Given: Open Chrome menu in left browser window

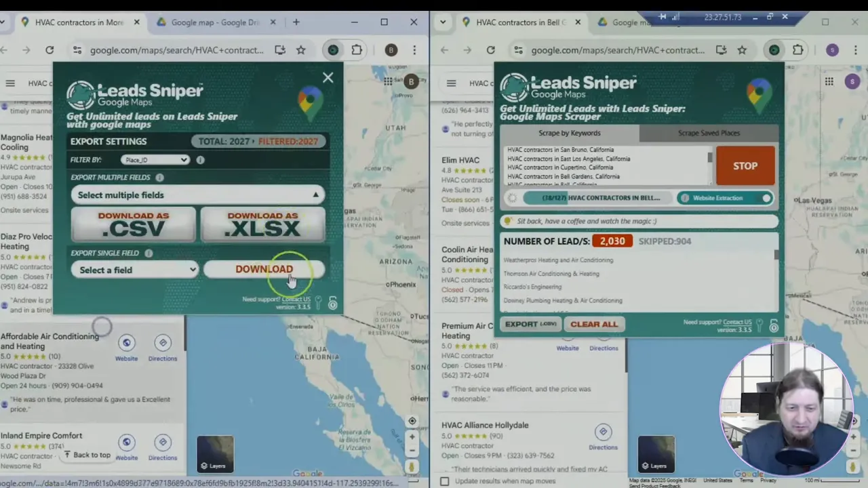Looking at the screenshot, I should 414,50.
